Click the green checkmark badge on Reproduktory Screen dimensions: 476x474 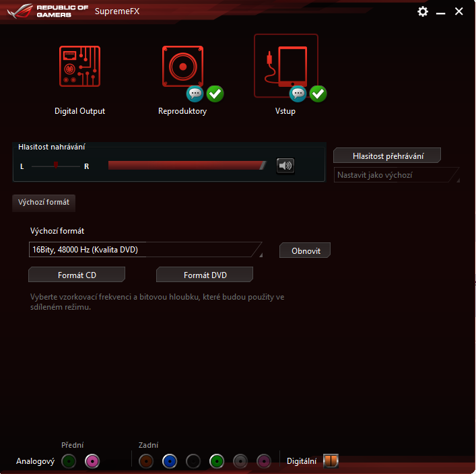coord(215,94)
